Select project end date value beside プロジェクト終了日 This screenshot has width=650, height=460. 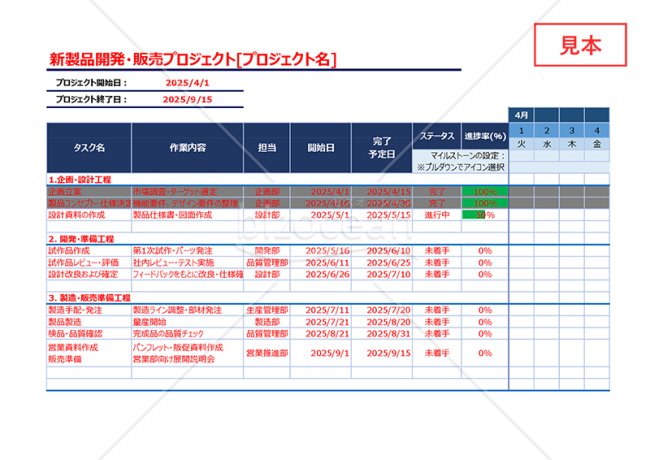187,99
